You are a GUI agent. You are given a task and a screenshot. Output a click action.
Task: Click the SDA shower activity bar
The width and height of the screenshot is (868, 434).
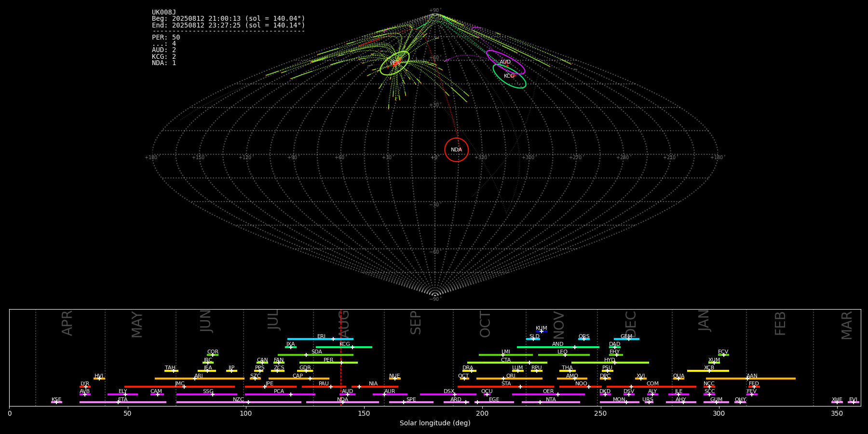315,355
